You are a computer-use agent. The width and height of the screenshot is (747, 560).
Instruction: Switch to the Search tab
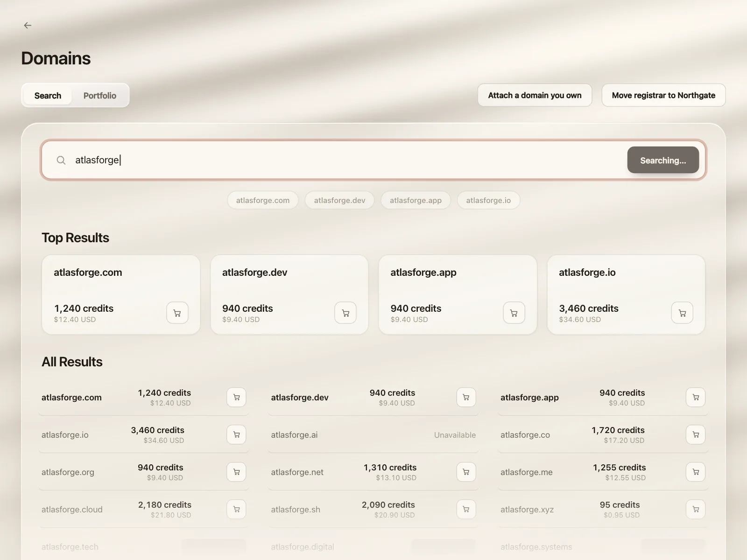click(48, 95)
